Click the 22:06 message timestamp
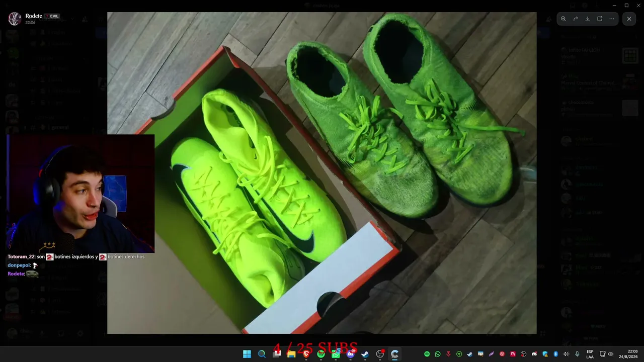This screenshot has width=644, height=362. (x=30, y=23)
